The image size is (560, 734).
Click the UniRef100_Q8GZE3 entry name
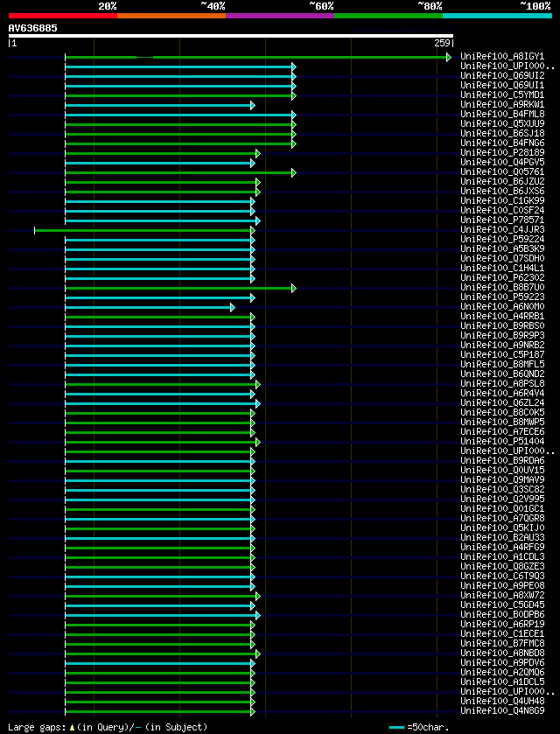tap(502, 566)
